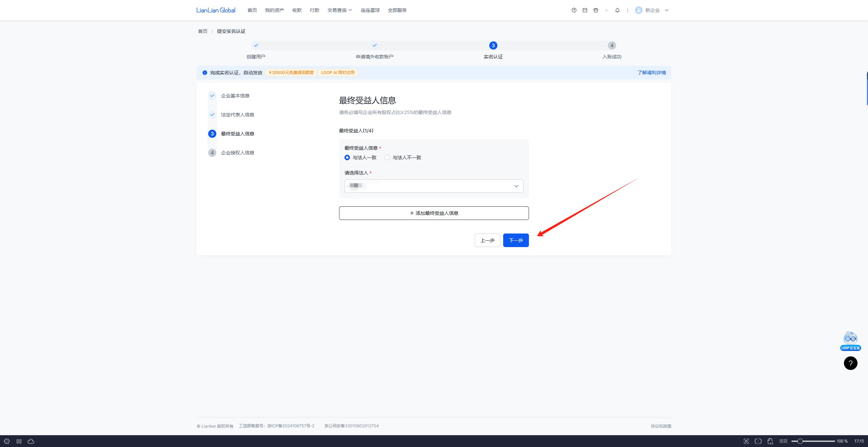The image size is (868, 447).
Task: Click the 新企业 account name
Action: pos(652,10)
